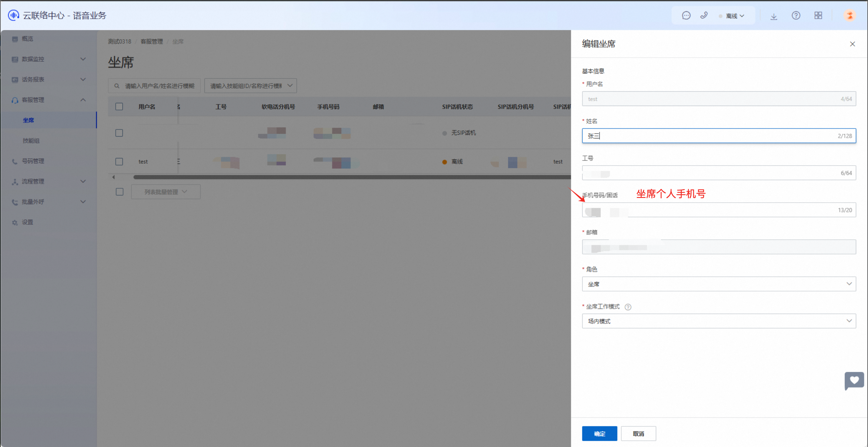
Task: Open the 离线 status dropdown
Action: tap(734, 16)
